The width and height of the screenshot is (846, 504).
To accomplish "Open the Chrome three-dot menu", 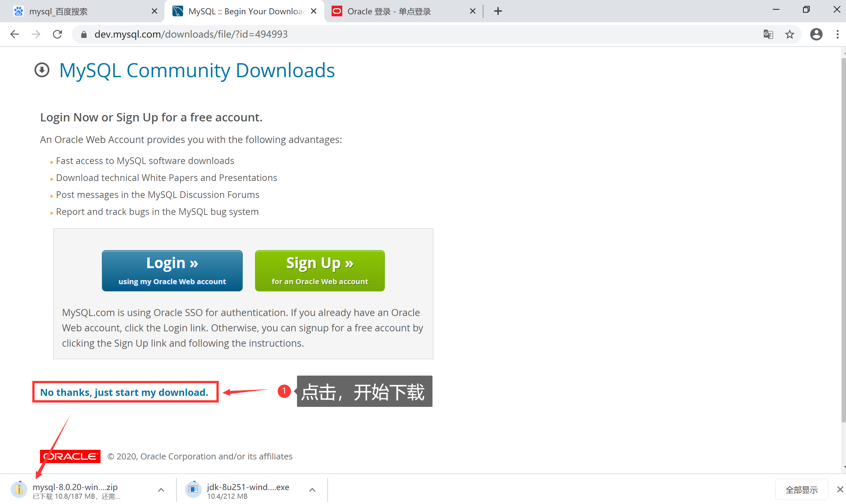I will click(x=837, y=34).
